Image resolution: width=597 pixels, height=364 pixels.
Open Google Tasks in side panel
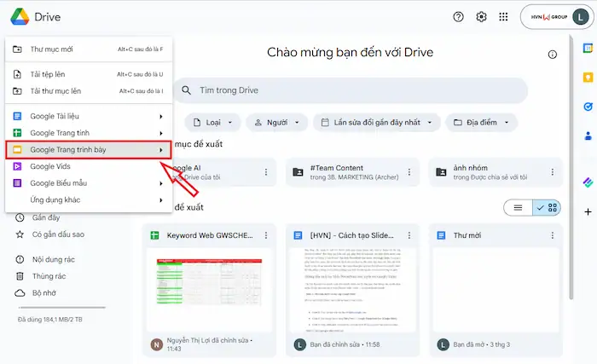pyautogui.click(x=588, y=107)
